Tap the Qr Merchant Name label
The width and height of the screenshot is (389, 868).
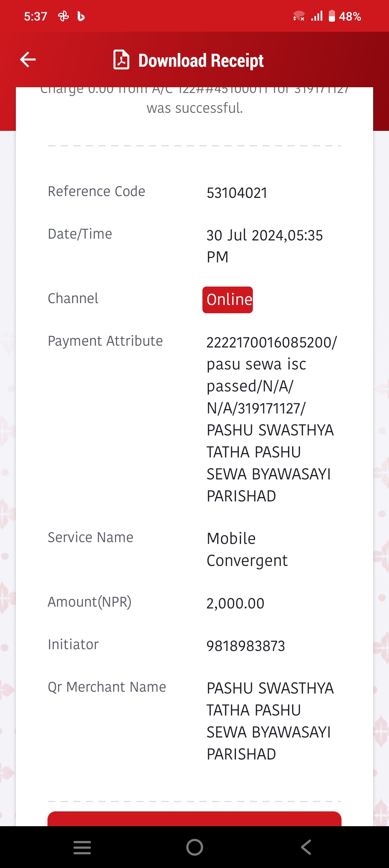point(107,687)
